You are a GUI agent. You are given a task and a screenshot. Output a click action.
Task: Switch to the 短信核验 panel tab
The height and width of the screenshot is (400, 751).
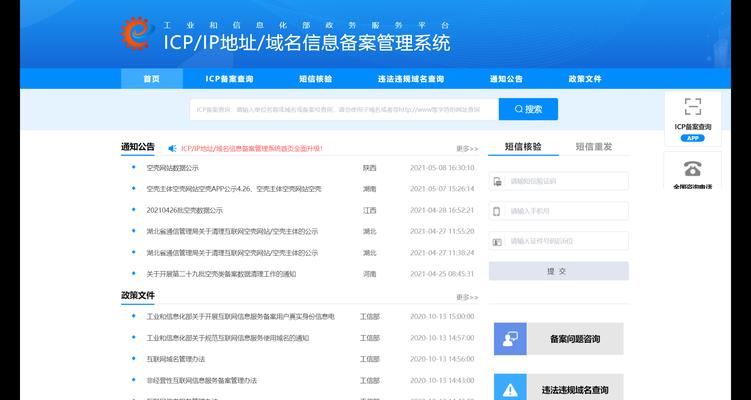523,147
